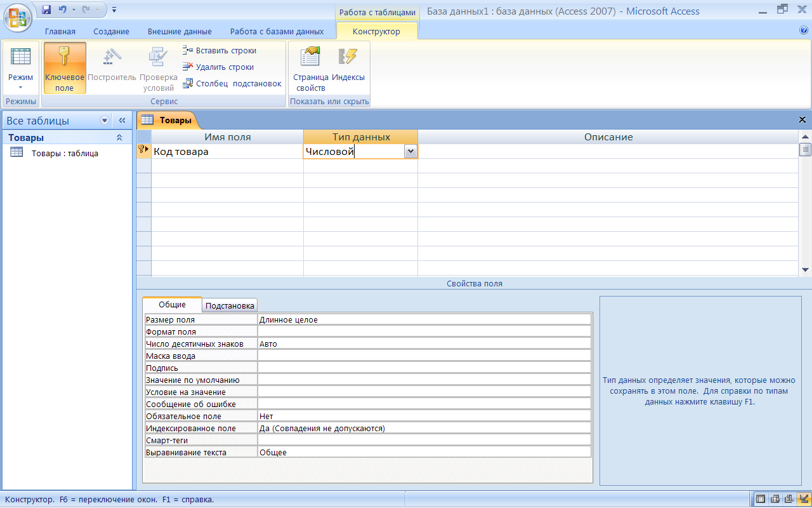The width and height of the screenshot is (812, 508).
Task: Select the Конструктор ribbon tab
Action: coord(376,31)
